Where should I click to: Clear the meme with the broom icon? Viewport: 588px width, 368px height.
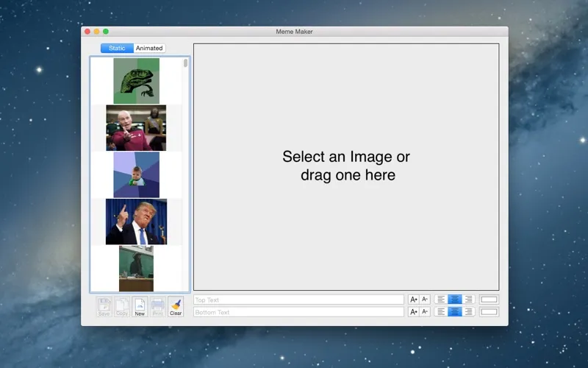[x=176, y=306]
